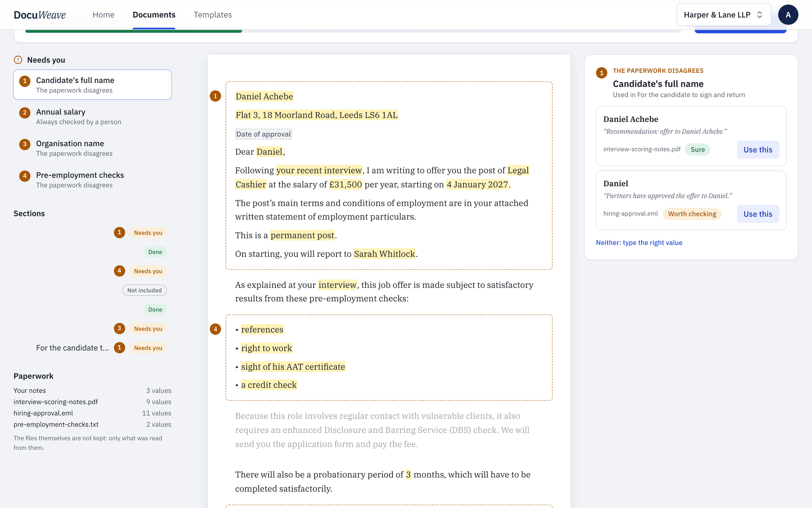The width and height of the screenshot is (812, 508).
Task: Click the Needs you warning icon
Action: (x=18, y=60)
